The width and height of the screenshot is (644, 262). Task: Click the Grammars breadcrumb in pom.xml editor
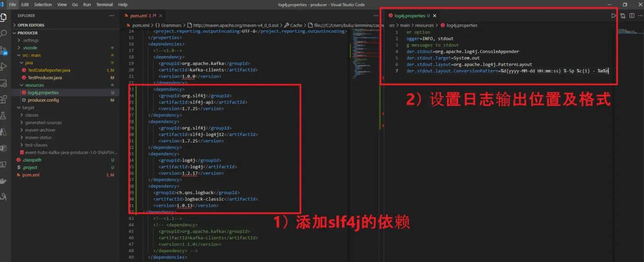[169, 25]
